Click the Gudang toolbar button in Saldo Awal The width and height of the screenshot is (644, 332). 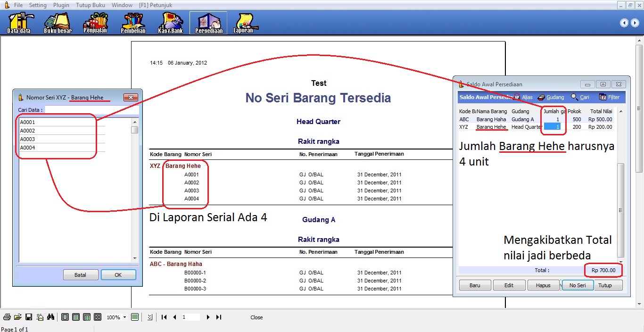pyautogui.click(x=551, y=97)
